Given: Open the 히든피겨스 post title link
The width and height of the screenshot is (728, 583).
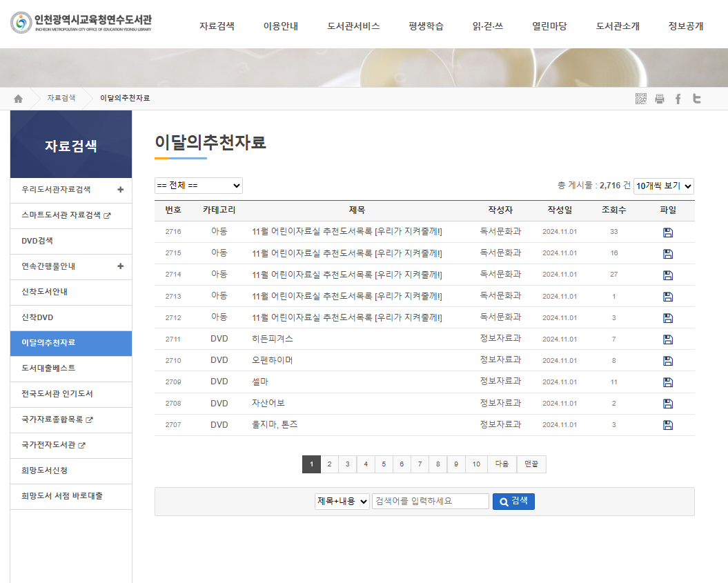Looking at the screenshot, I should pos(273,339).
